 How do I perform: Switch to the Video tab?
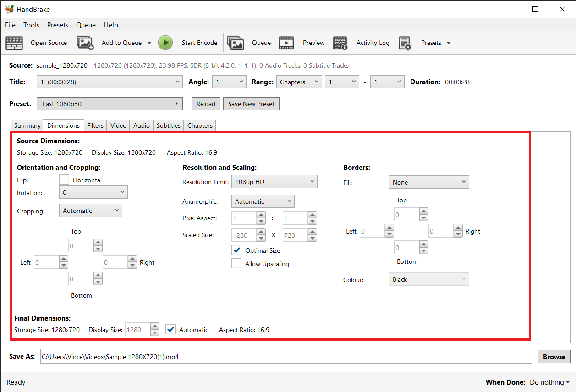pyautogui.click(x=118, y=125)
